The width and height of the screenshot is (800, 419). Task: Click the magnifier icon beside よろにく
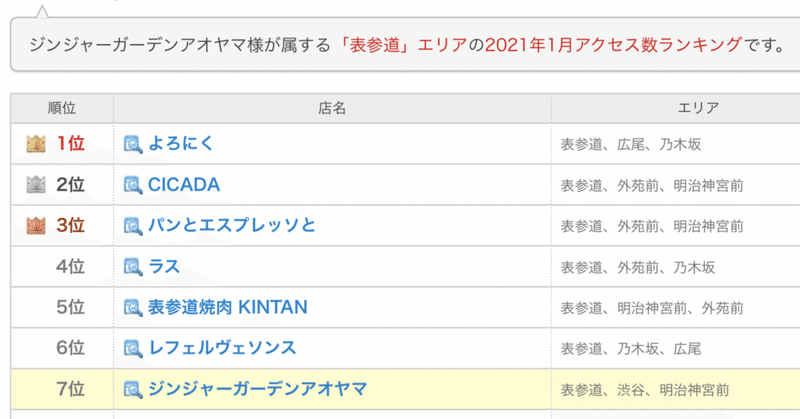[133, 144]
